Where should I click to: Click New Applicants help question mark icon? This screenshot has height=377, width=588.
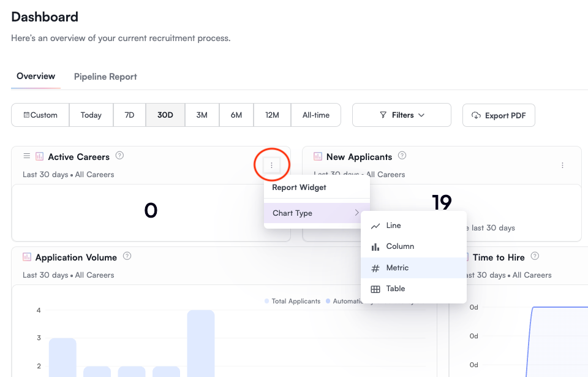pyautogui.click(x=402, y=156)
